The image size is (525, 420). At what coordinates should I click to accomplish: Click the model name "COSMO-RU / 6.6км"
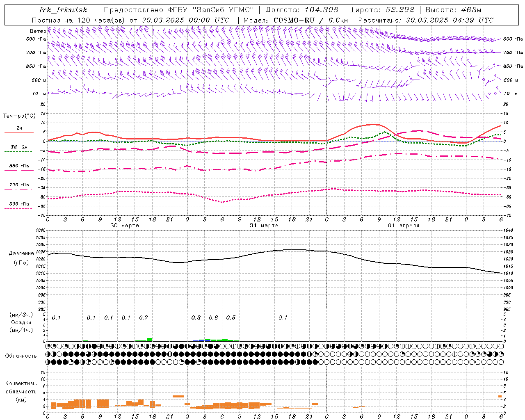(311, 20)
